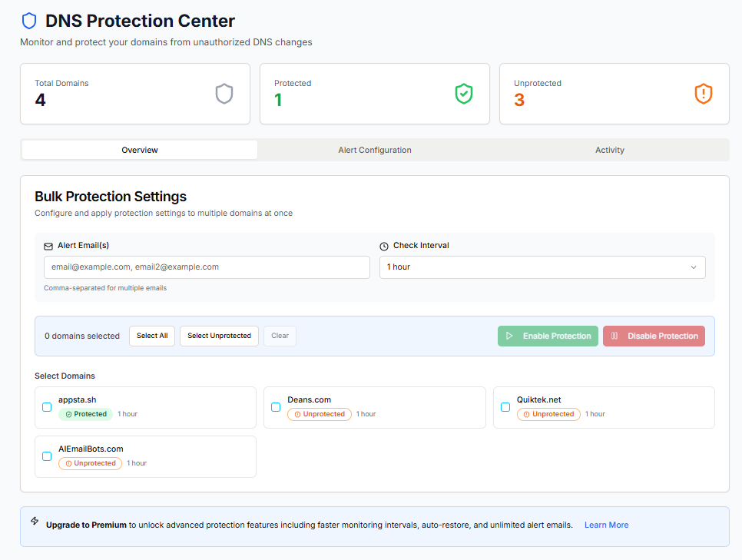This screenshot has width=742, height=560.
Task: Click the lightning bolt icon in the Premium banner
Action: 35,521
